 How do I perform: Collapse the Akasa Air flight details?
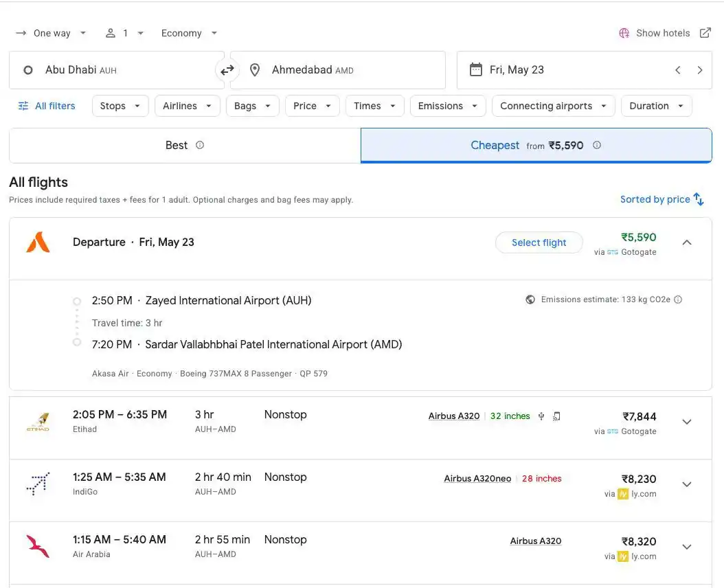point(687,242)
